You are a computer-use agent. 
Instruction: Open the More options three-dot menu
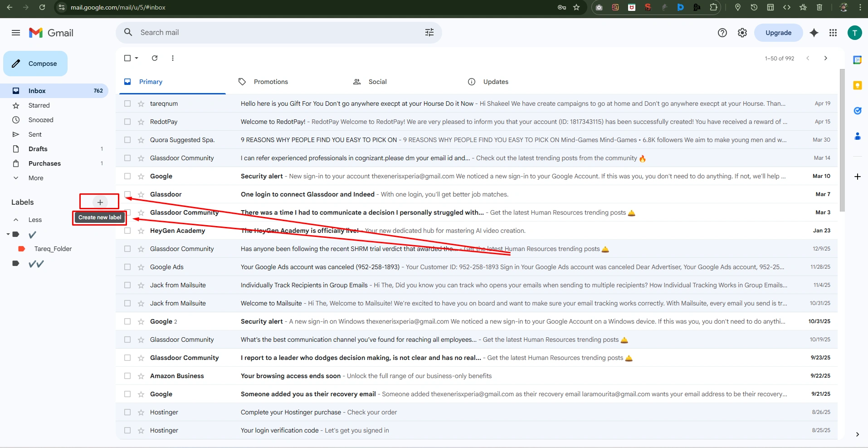click(x=173, y=58)
